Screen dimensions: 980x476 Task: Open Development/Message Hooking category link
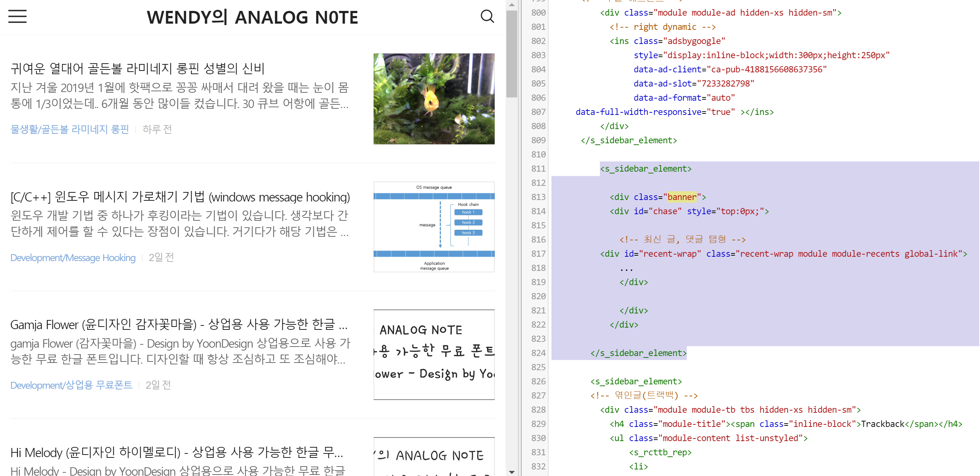coord(73,258)
